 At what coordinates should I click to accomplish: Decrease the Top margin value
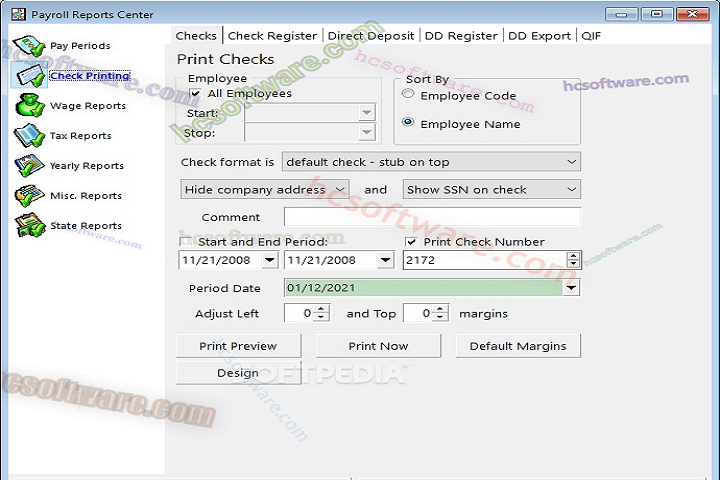click(440, 317)
